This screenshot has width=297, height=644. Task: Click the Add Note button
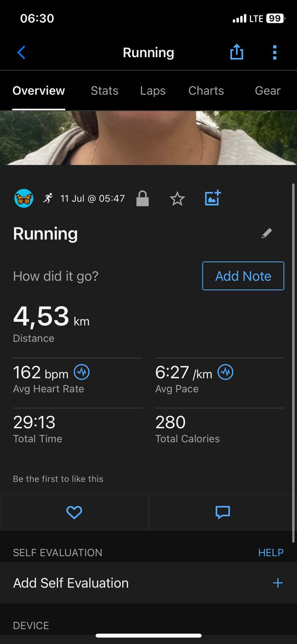[x=243, y=276]
